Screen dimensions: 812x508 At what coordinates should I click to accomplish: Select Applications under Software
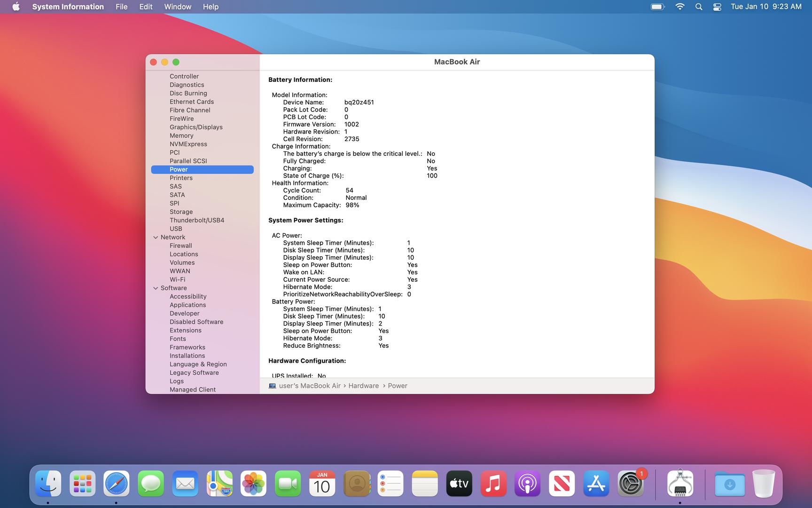point(188,305)
